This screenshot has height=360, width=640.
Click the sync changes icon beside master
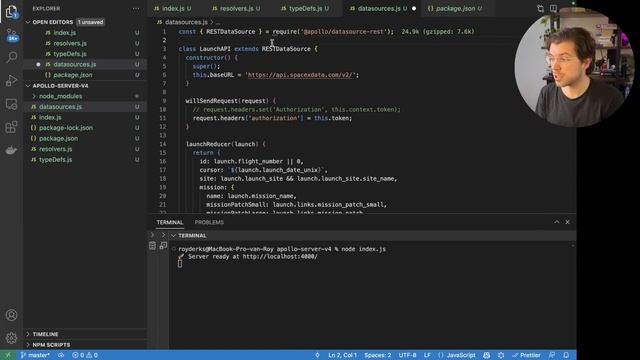[61, 355]
